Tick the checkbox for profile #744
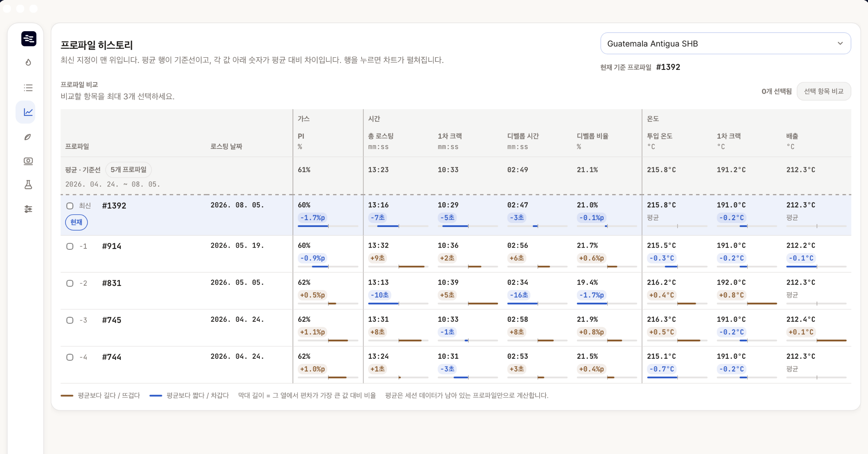868x454 pixels. [x=70, y=357]
